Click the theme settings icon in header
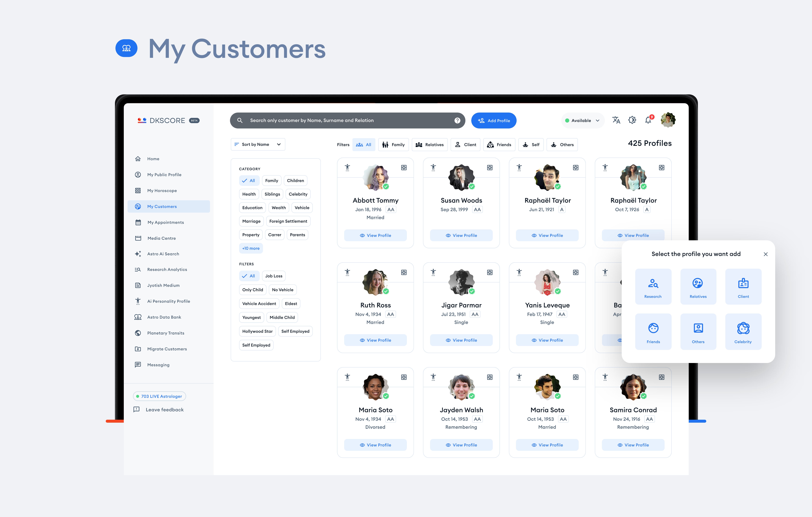Viewport: 812px width, 517px height. coord(632,120)
